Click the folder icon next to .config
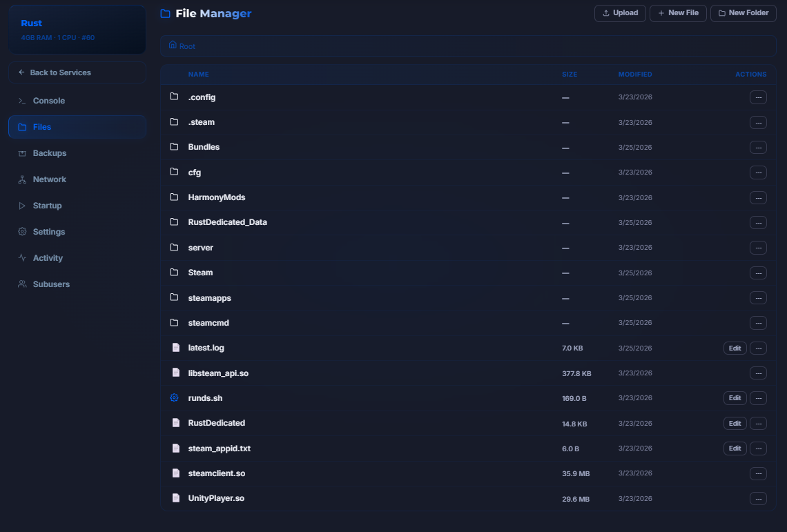This screenshot has height=532, width=787. [175, 97]
